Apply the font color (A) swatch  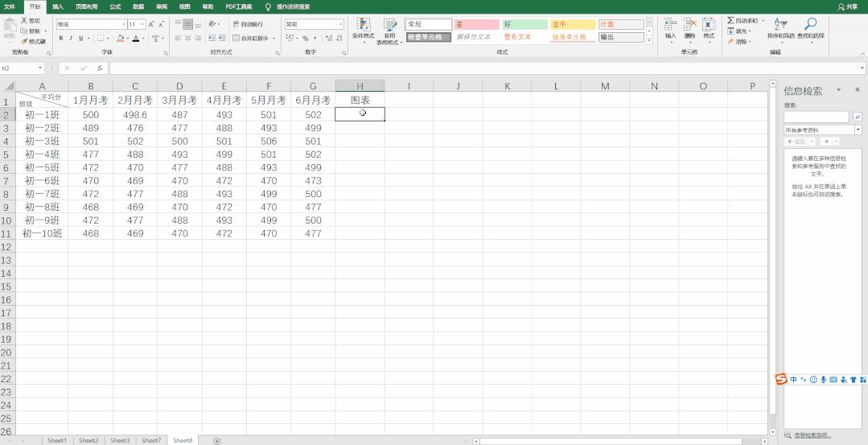tap(136, 38)
